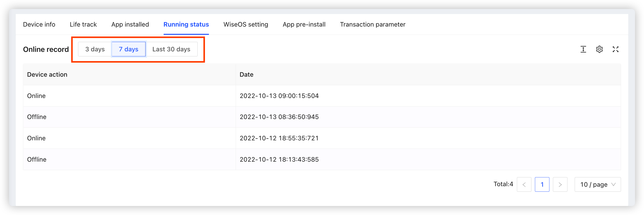Click the Device action column header
Image resolution: width=644 pixels, height=215 pixels.
(x=47, y=74)
